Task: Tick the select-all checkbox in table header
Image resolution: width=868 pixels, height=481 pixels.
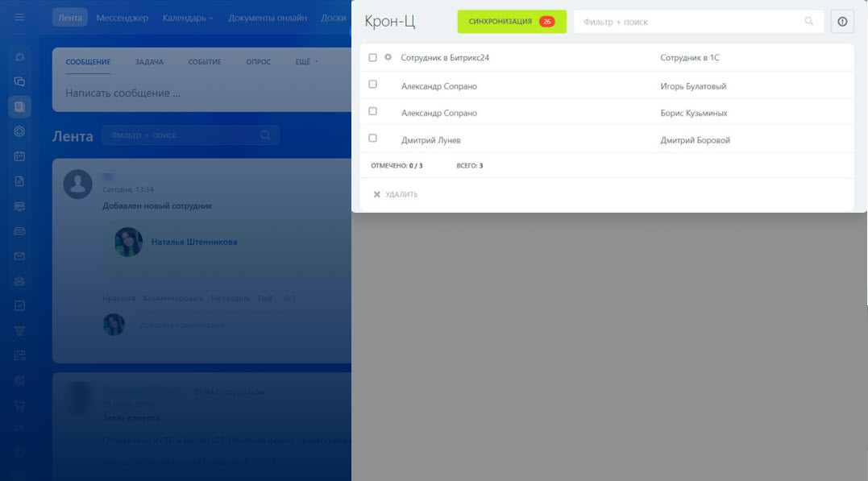Action: click(372, 57)
